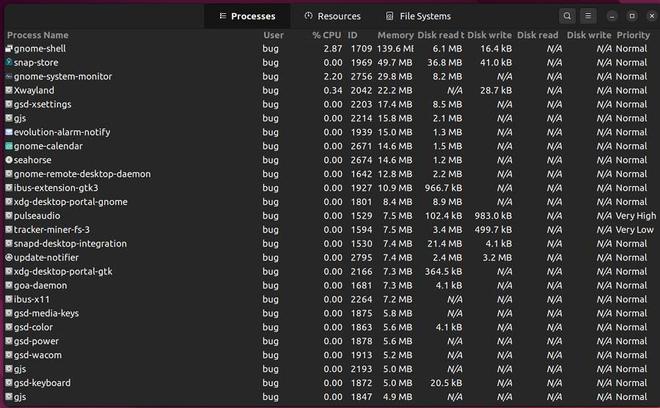Screen dimensions: 660x408
Task: Click the pulseaudio process icon
Action: point(9,216)
